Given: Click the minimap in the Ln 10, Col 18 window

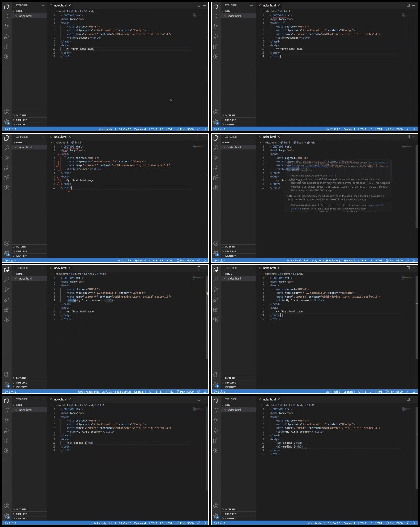Looking at the screenshot, I should click(x=198, y=409).
